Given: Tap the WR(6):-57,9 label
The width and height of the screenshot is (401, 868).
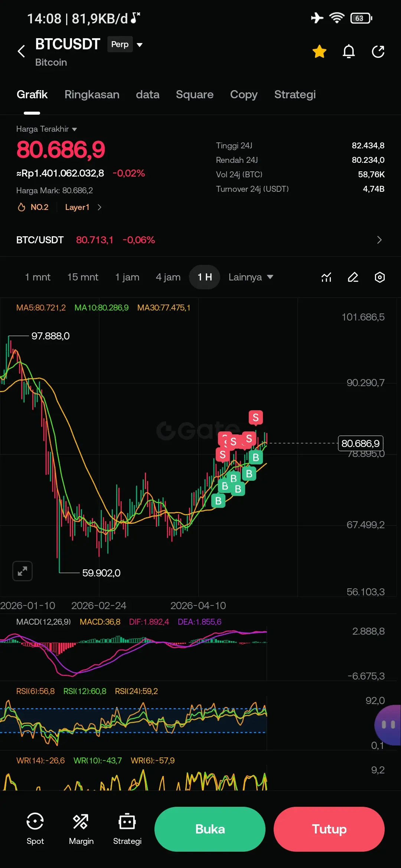Looking at the screenshot, I should point(153,760).
